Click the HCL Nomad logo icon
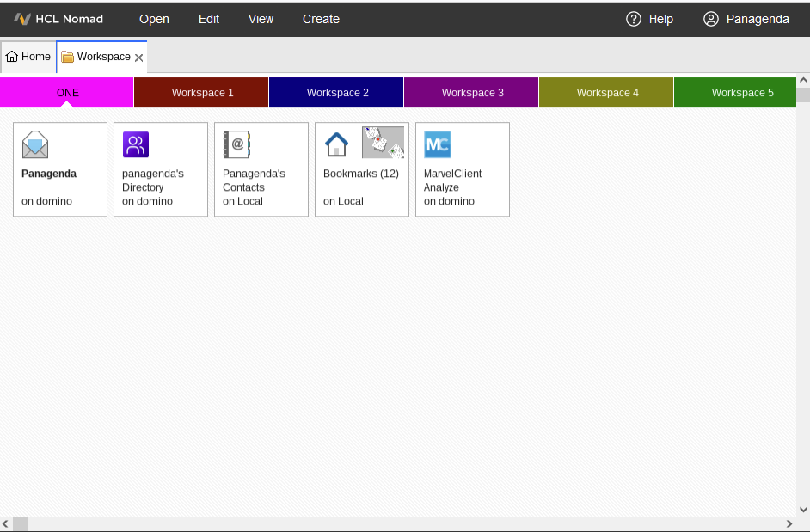The image size is (810, 532). tap(22, 19)
